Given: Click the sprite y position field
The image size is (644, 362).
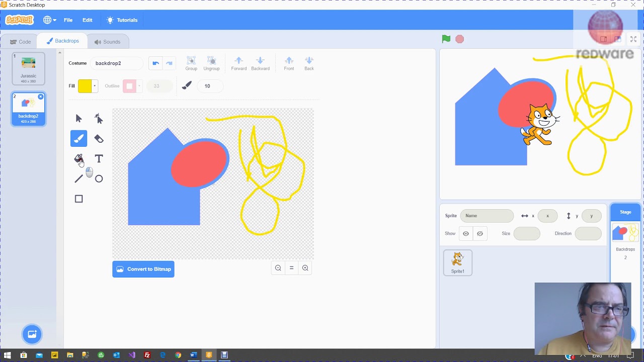Looking at the screenshot, I should pos(591,216).
